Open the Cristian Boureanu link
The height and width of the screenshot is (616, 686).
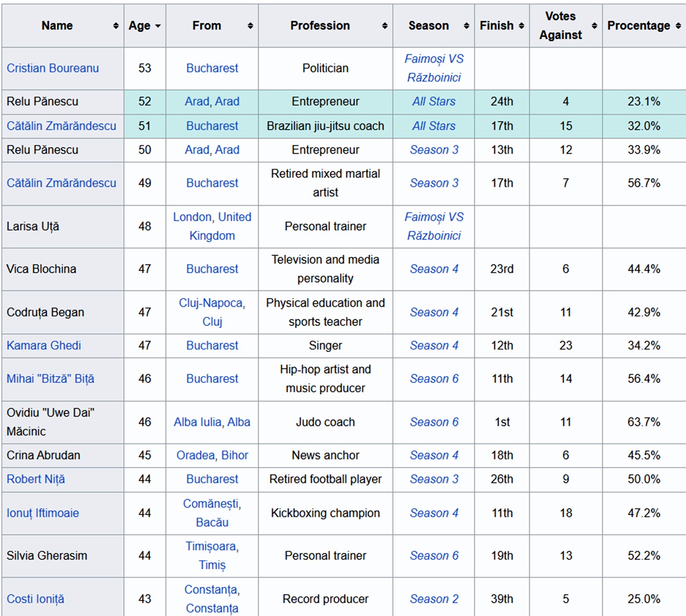click(52, 68)
